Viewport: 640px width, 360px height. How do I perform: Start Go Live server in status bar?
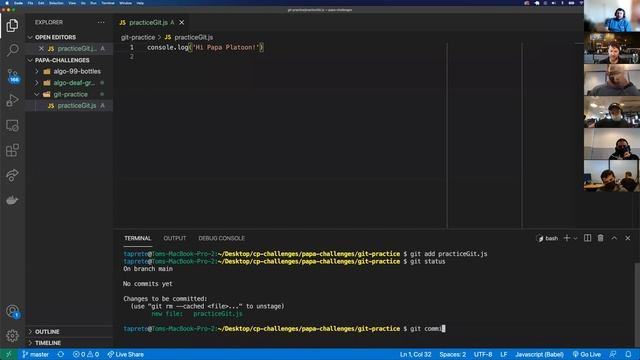coord(587,354)
